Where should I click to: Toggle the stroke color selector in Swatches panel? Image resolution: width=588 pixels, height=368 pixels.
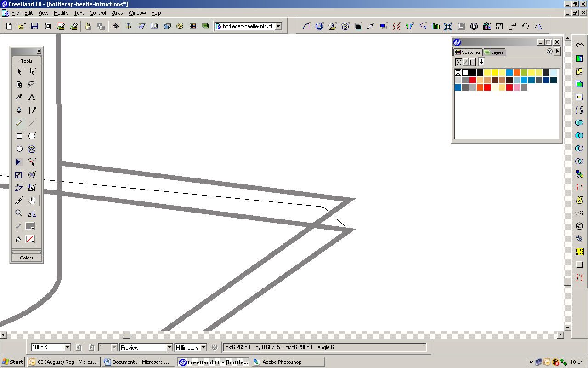tap(465, 62)
